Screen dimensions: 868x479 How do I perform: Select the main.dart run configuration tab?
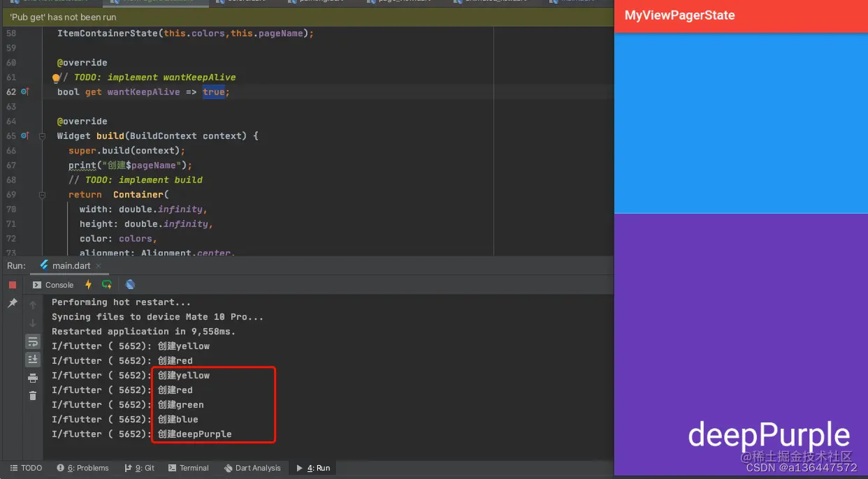point(71,266)
